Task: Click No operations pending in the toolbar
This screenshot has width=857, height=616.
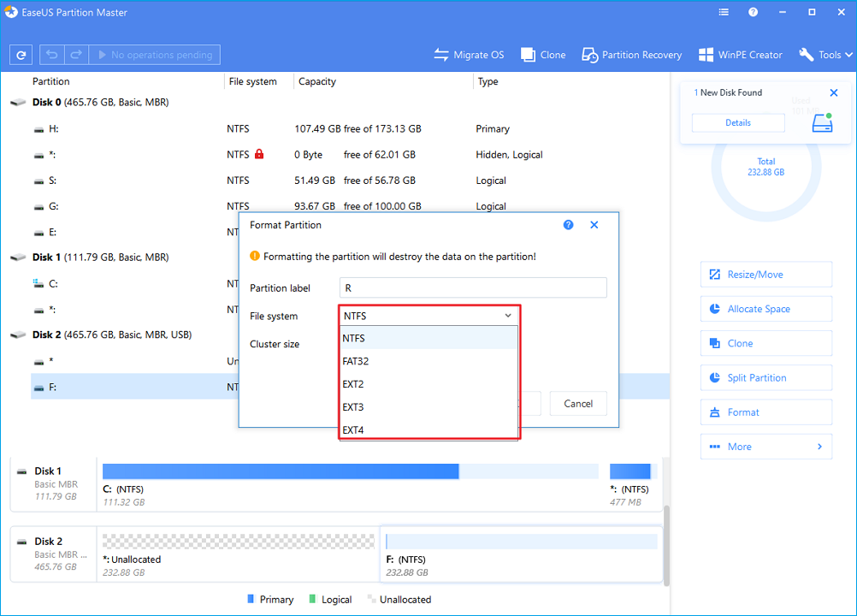Action: [x=154, y=54]
